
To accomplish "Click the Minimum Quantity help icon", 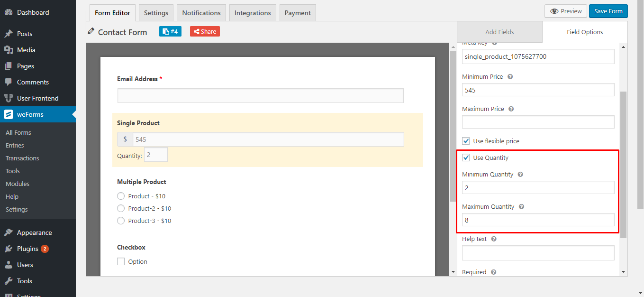I will point(520,174).
